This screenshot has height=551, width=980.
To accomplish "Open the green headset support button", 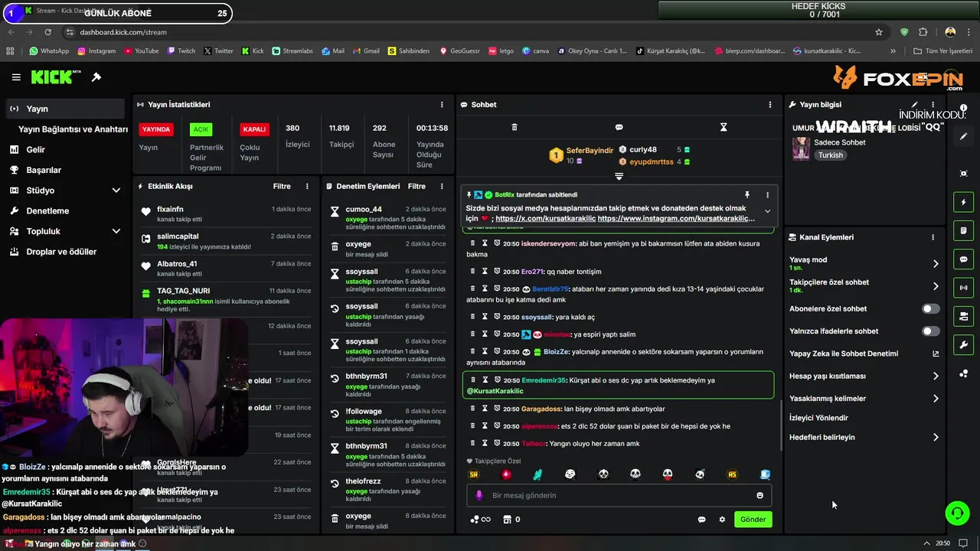I will point(957,513).
